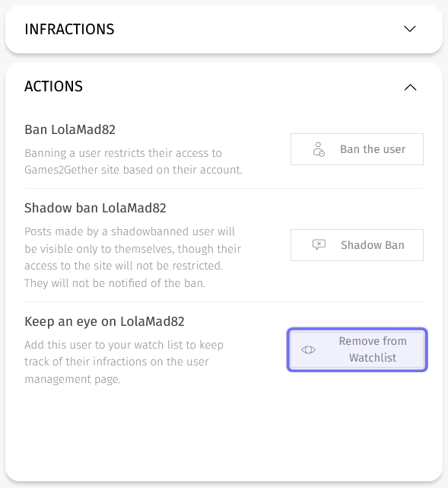Select the "Keep an eye on LolaMad82" heading
This screenshot has height=488, width=448.
(104, 321)
